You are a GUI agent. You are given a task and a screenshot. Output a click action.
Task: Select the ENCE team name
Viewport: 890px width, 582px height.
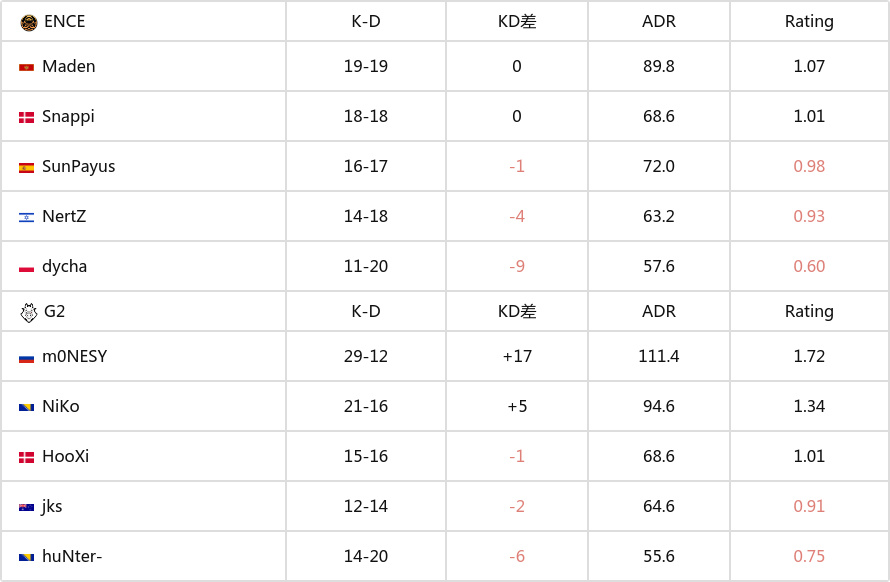tap(65, 21)
